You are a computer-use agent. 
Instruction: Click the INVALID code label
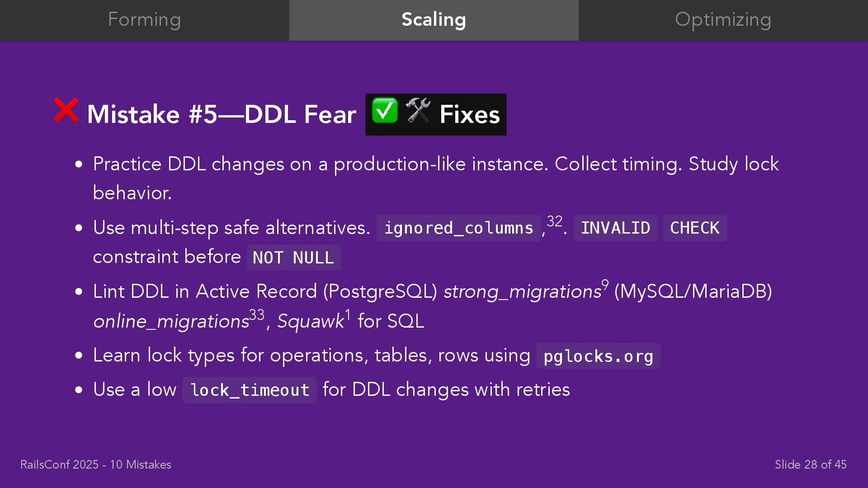pyautogui.click(x=615, y=228)
